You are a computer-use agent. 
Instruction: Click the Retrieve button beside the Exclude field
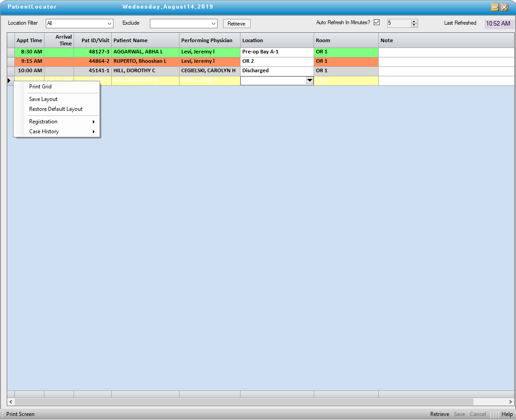pos(236,24)
